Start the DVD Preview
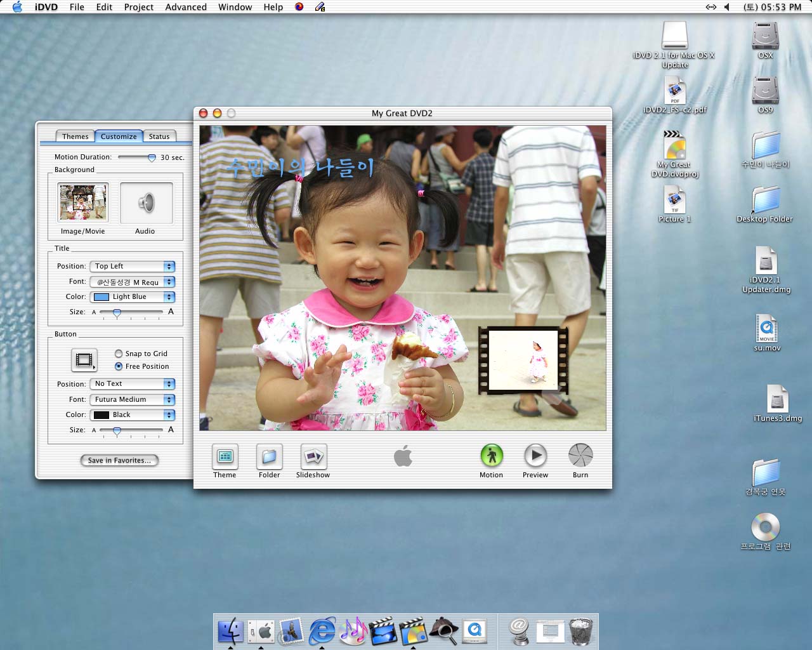Screen dimensions: 812x650 (535, 456)
